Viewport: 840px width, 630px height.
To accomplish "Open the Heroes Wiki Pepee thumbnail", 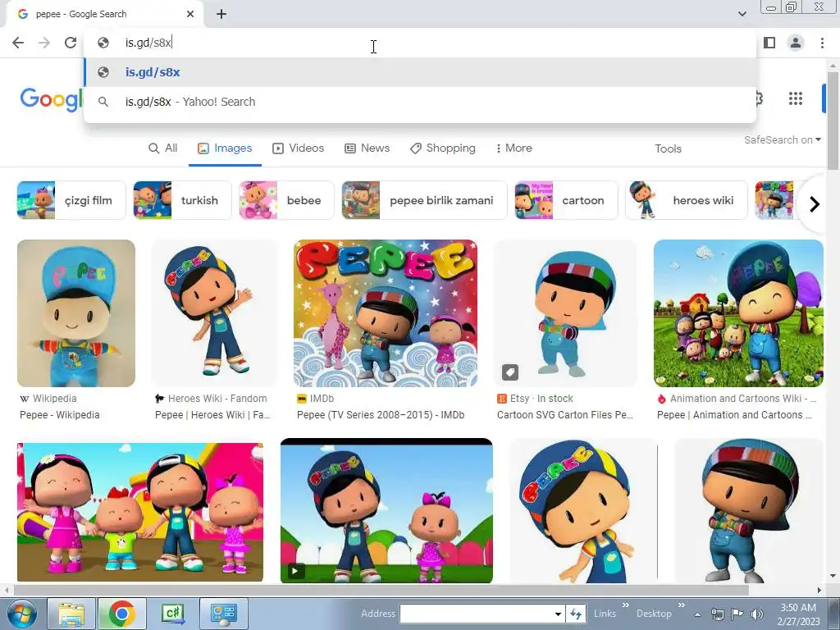I will (214, 313).
